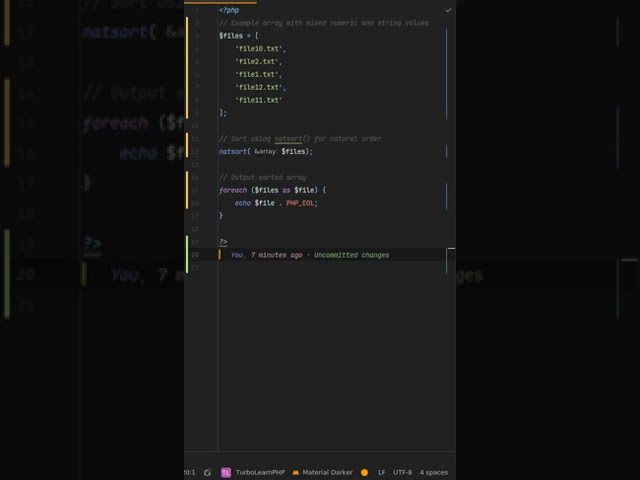Click the closing ?> tag
640x480 pixels.
[223, 242]
